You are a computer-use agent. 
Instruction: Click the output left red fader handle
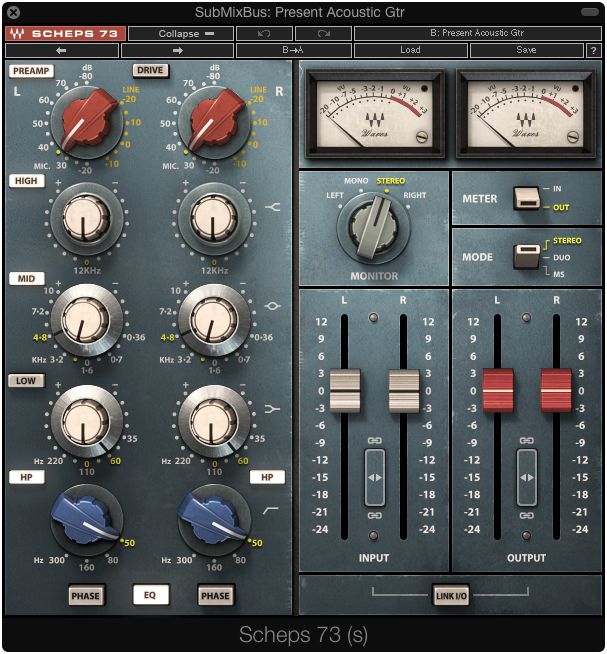tap(498, 390)
